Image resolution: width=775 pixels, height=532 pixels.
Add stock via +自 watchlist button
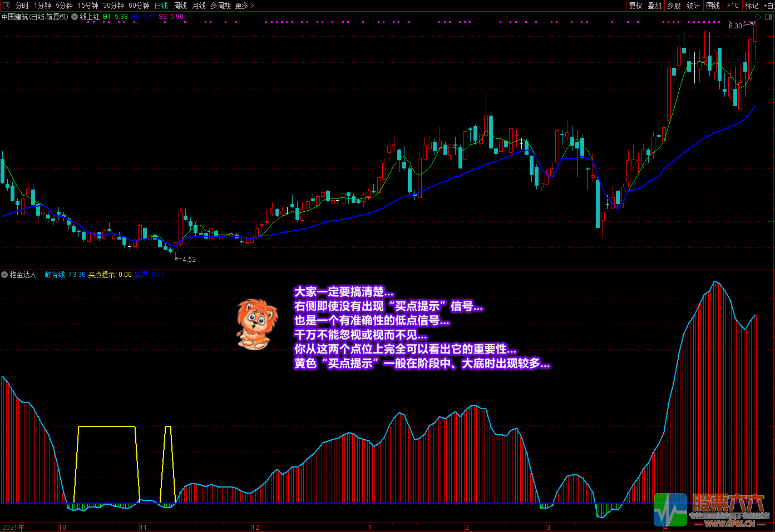[x=769, y=6]
